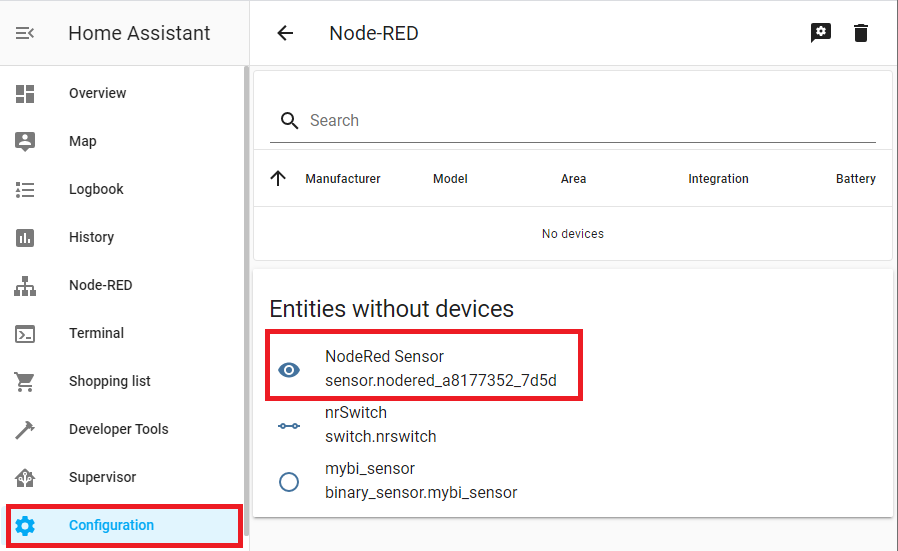The image size is (898, 551).
Task: Click the Overview dashboard icon
Action: (25, 93)
